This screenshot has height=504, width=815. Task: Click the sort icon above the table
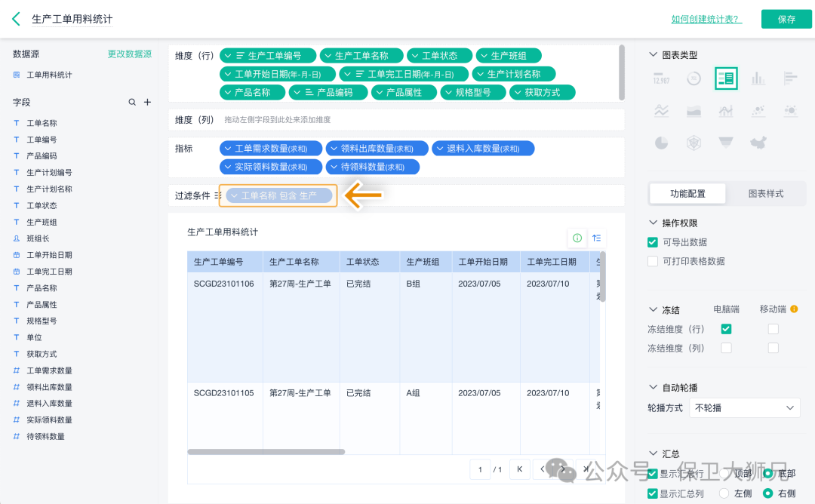tap(597, 238)
